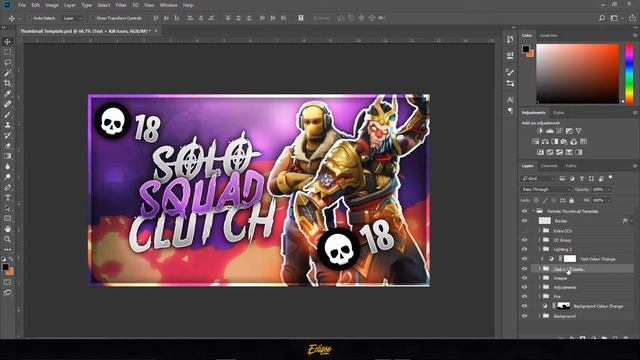
Task: Pick a color in the color field
Action: (577, 73)
